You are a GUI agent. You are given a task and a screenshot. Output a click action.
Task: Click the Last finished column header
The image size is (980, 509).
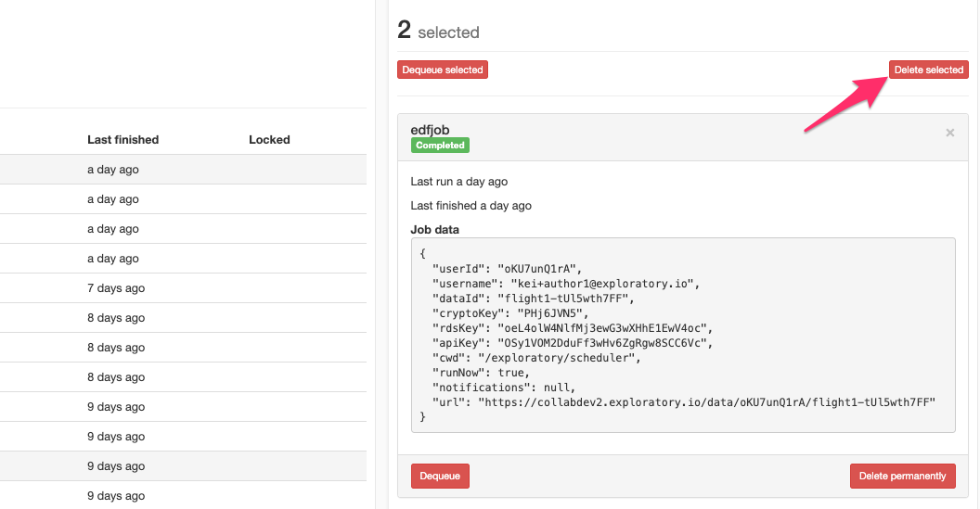[123, 140]
